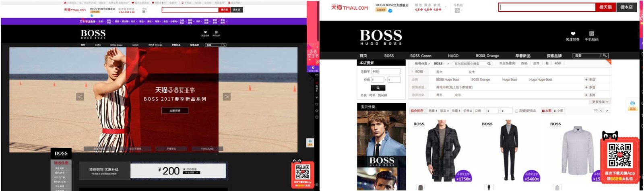Switch to large image view (大图)
The image size is (644, 191).
click(547, 111)
